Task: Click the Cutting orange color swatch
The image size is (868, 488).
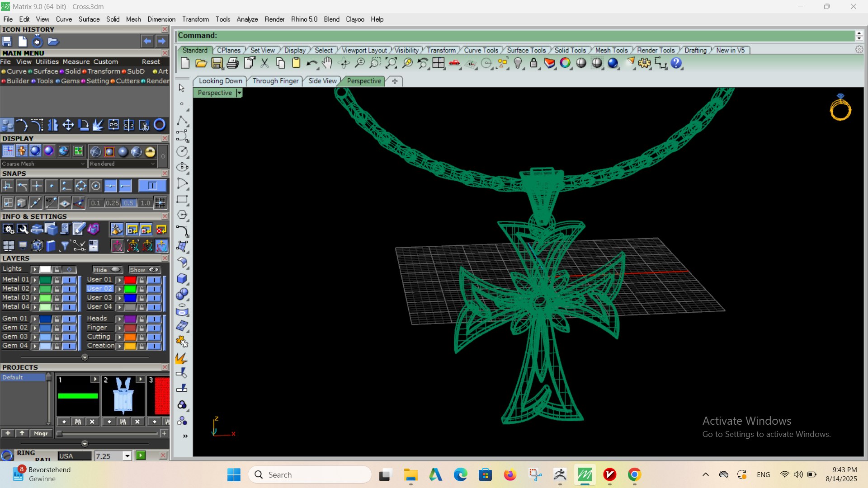Action: click(x=130, y=337)
